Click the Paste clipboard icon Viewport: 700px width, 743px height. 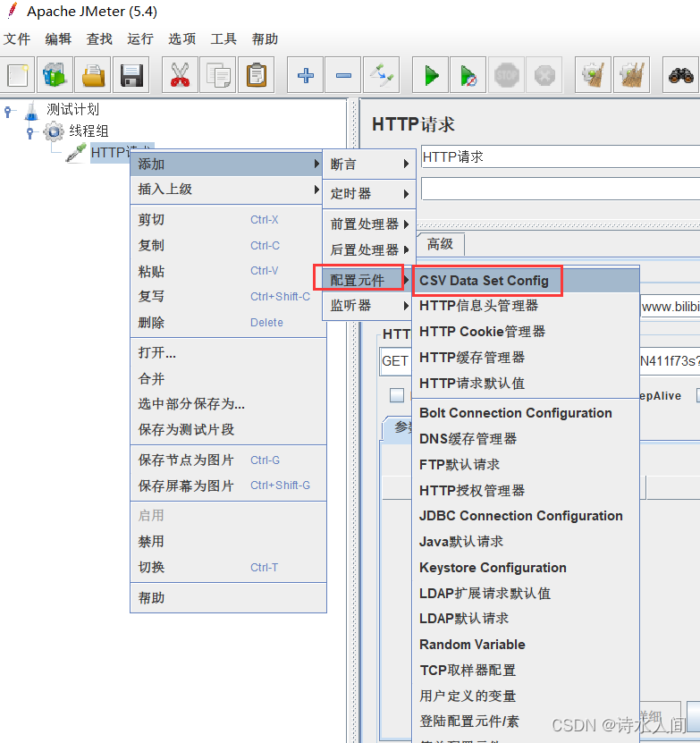(x=256, y=75)
